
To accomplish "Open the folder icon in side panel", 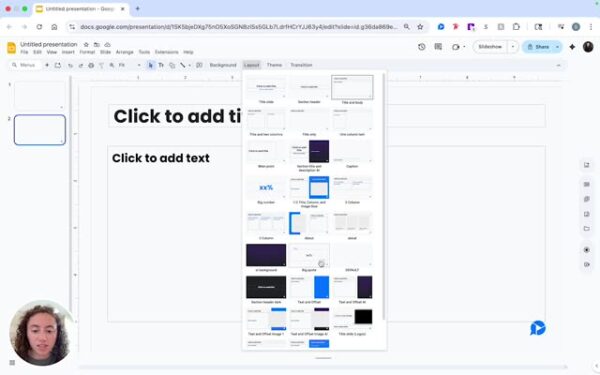I will (x=587, y=228).
